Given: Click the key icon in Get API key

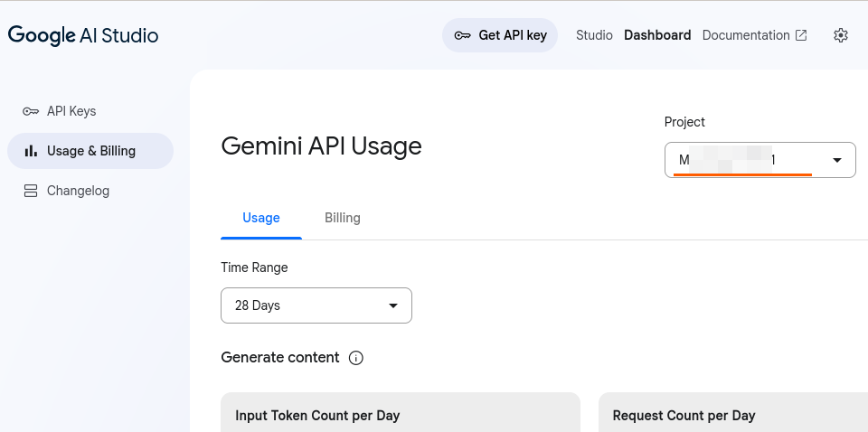Looking at the screenshot, I should tap(462, 36).
